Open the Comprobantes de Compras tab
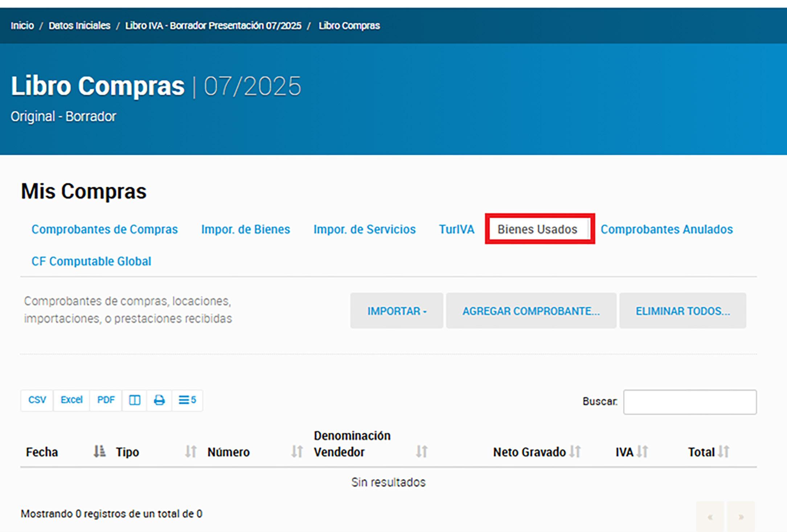 click(104, 229)
